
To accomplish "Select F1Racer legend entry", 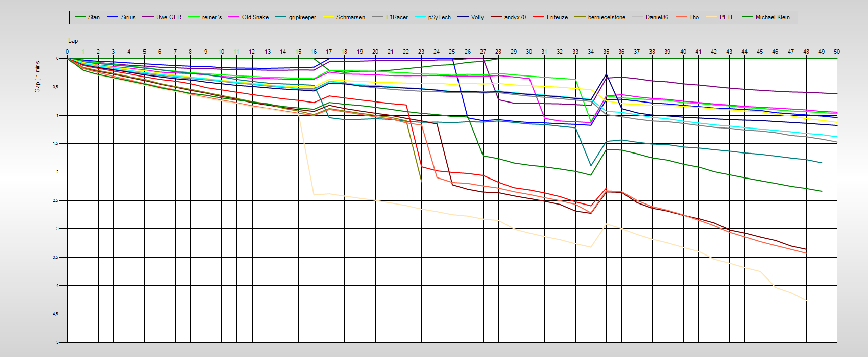I will (390, 17).
